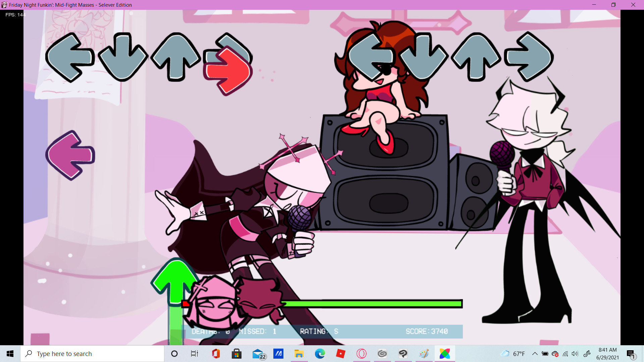Click the green health bar
The height and width of the screenshot is (362, 644).
point(373,304)
